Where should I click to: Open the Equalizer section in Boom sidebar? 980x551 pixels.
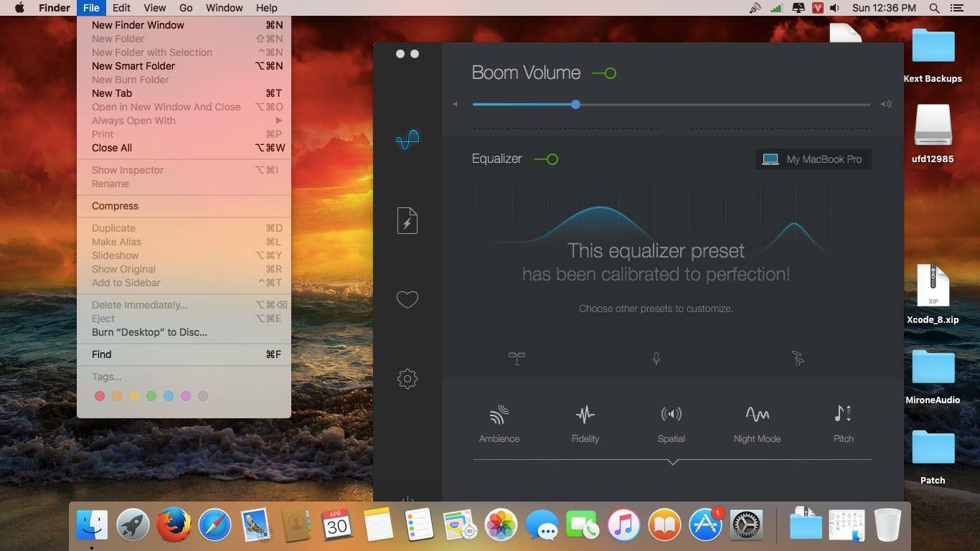pos(407,139)
